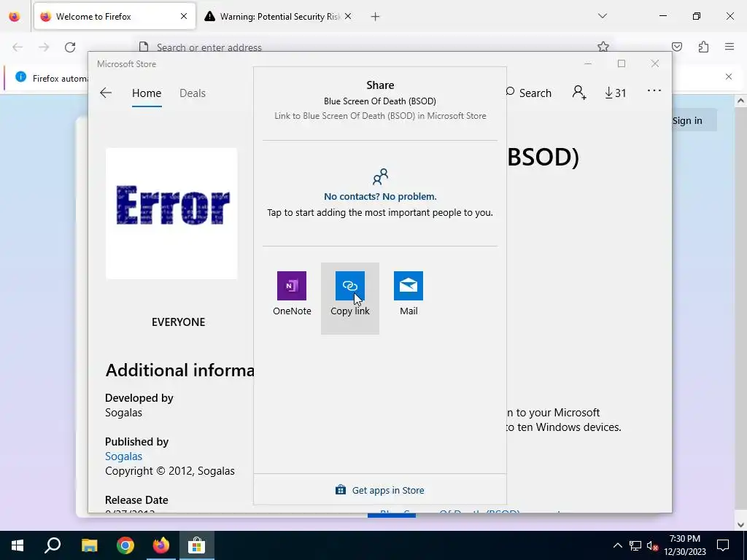Open Google Chrome from the taskbar
Image resolution: width=747 pixels, height=560 pixels.
125,545
